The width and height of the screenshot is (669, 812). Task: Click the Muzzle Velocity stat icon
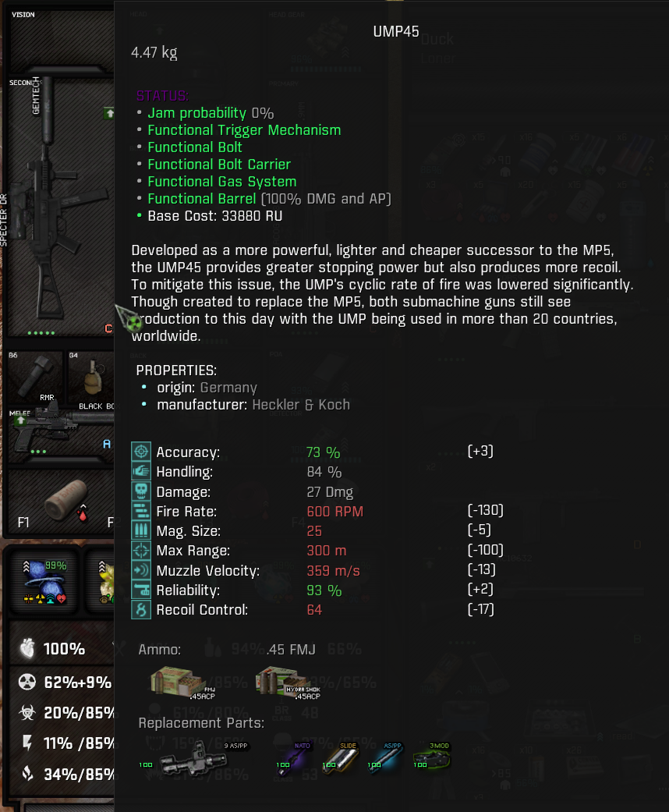(141, 570)
